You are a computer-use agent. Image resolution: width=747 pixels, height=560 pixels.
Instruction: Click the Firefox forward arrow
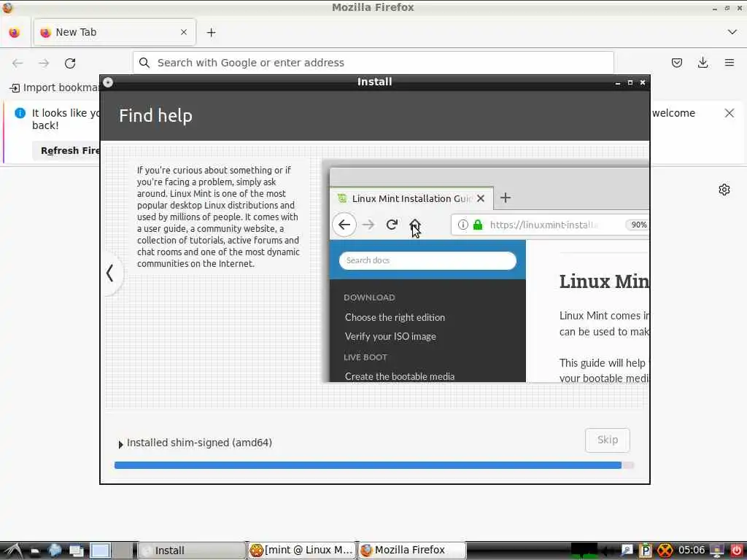coord(44,63)
